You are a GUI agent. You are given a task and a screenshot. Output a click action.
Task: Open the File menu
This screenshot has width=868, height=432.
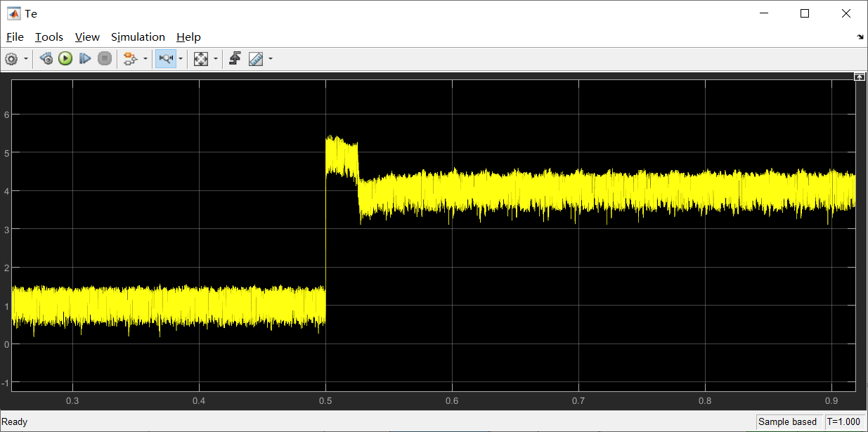(15, 37)
